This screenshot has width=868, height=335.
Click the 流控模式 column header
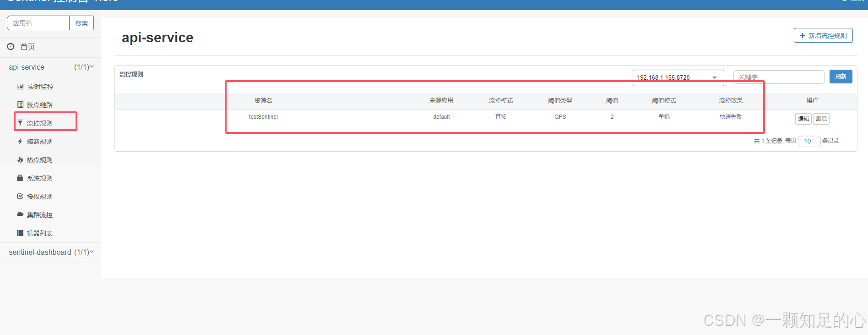coord(501,100)
